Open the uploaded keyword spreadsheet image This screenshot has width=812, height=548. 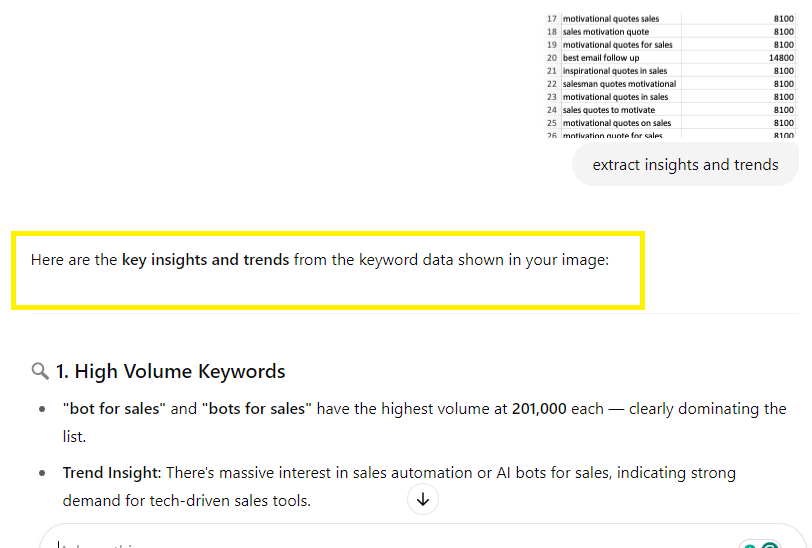coord(670,76)
